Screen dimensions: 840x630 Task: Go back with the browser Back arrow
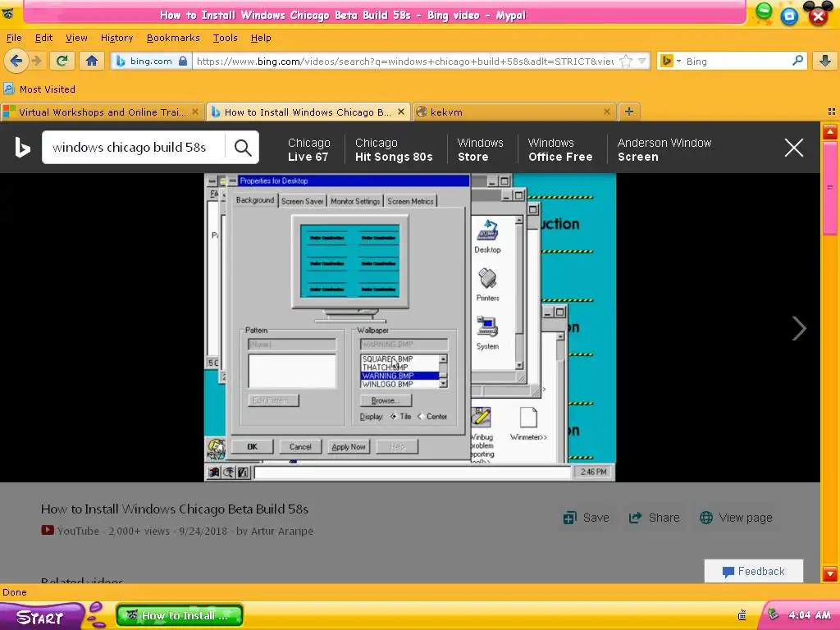click(x=16, y=61)
